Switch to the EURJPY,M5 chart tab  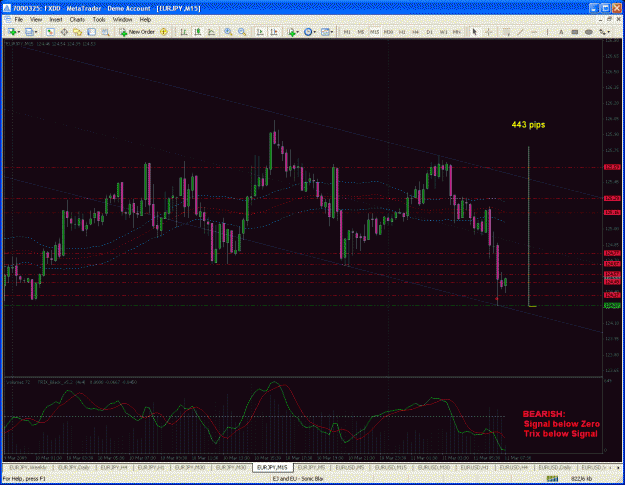(x=312, y=467)
